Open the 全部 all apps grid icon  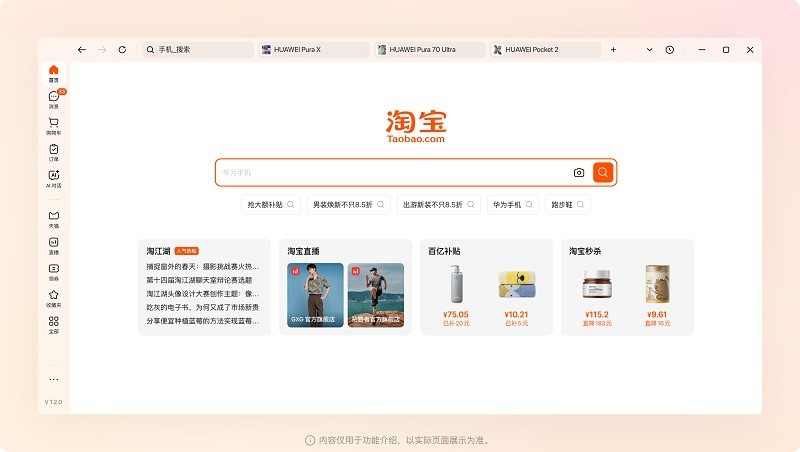tap(54, 324)
